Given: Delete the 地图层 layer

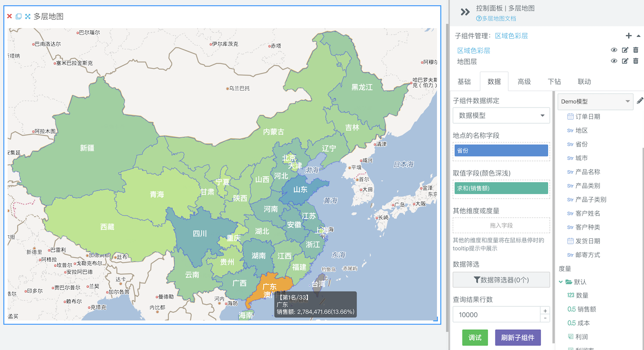Looking at the screenshot, I should pos(636,61).
